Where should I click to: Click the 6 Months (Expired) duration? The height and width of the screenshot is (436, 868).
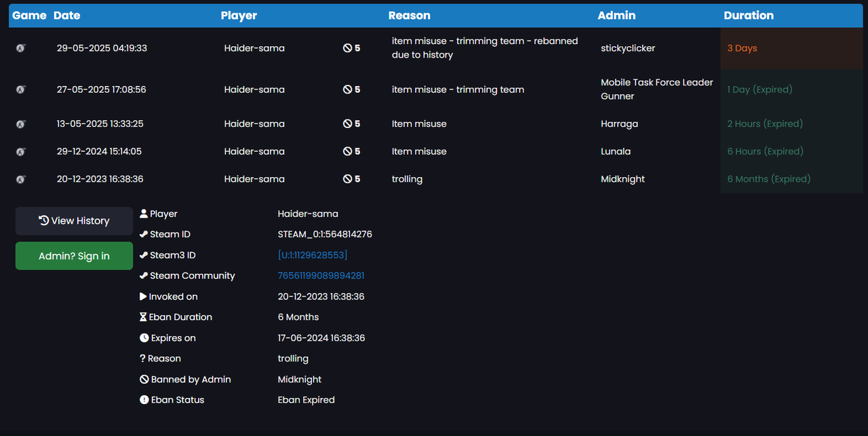click(769, 179)
